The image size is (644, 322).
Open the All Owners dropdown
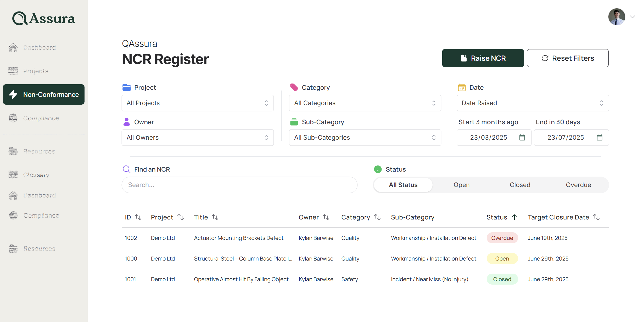198,138
